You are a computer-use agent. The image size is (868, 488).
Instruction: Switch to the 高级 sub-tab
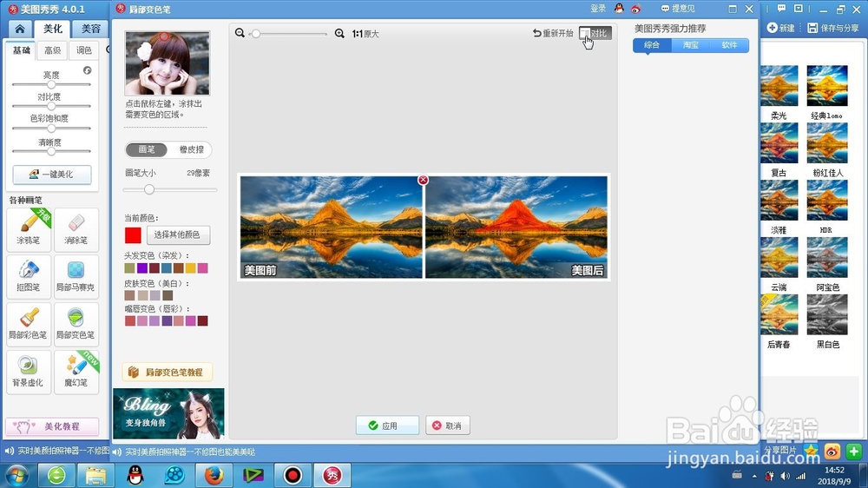tap(53, 50)
